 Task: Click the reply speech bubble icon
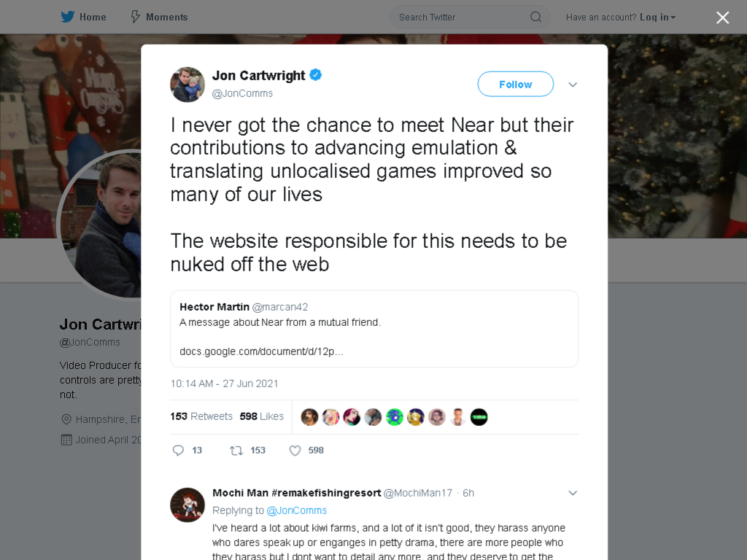[178, 451]
